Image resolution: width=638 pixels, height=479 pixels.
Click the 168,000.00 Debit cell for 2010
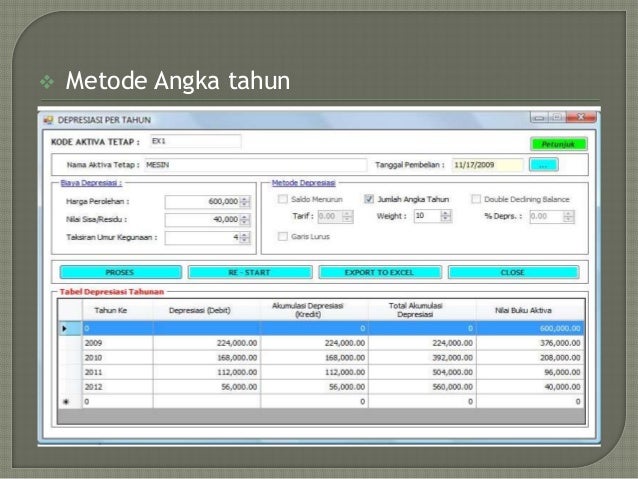207,358
